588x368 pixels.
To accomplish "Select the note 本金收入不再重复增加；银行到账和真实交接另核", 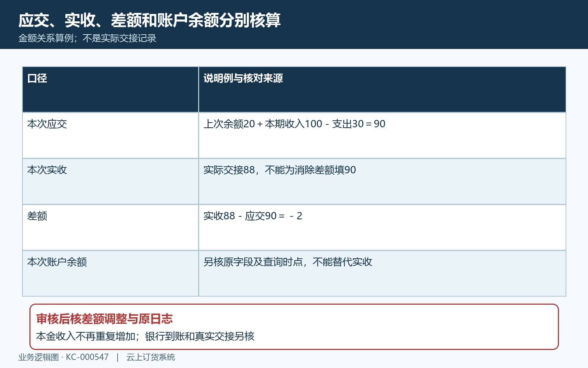I will click(x=145, y=336).
